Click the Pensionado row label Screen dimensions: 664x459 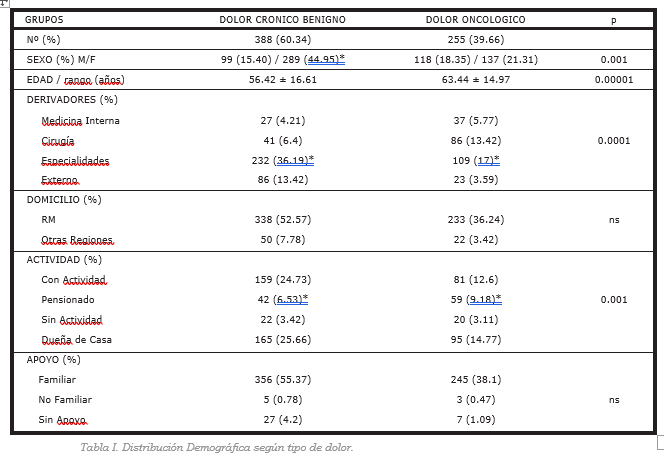[x=68, y=300]
